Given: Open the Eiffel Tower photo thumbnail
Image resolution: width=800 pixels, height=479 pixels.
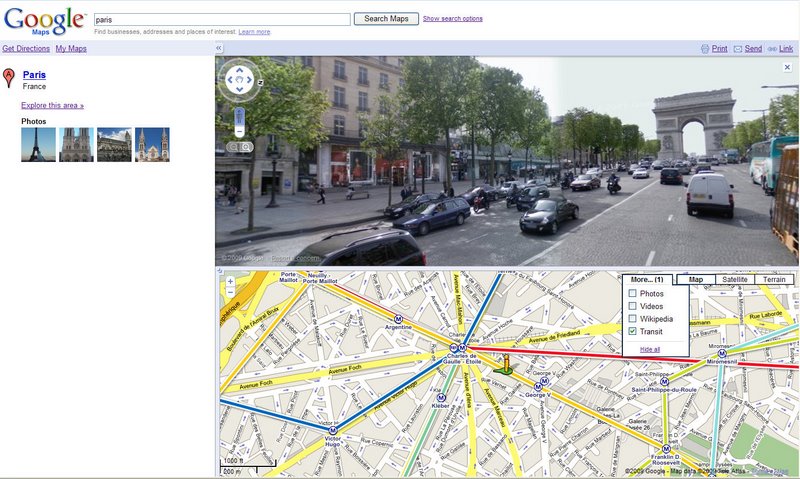Looking at the screenshot, I should pyautogui.click(x=38, y=145).
